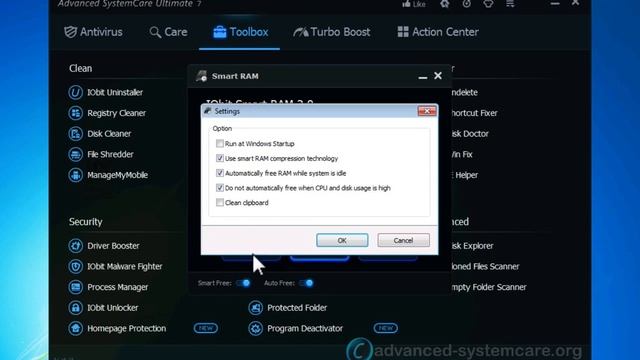
Task: Click Cancel in Settings dialog
Action: (x=403, y=240)
